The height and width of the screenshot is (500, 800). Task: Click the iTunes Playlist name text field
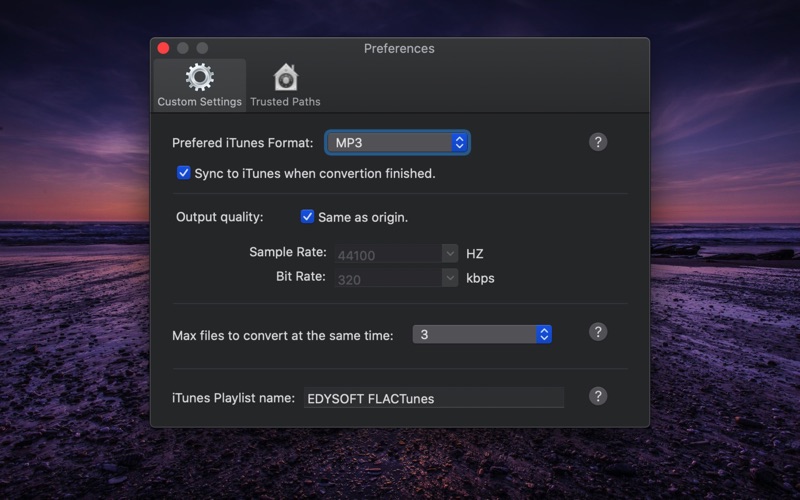(434, 398)
